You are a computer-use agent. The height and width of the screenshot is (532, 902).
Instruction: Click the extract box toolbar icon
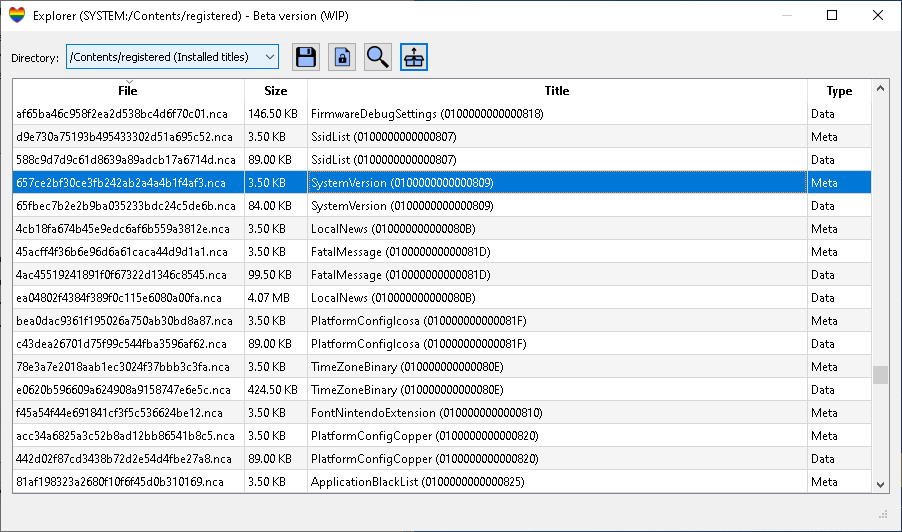[414, 57]
